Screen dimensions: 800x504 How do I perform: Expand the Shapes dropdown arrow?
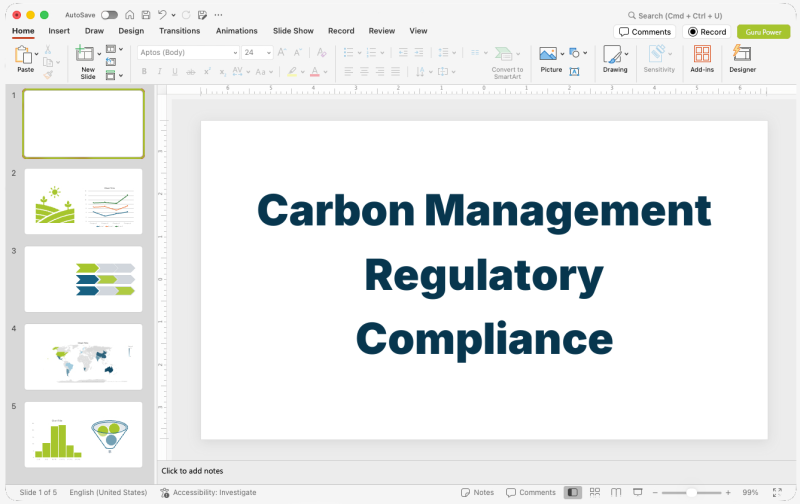585,53
